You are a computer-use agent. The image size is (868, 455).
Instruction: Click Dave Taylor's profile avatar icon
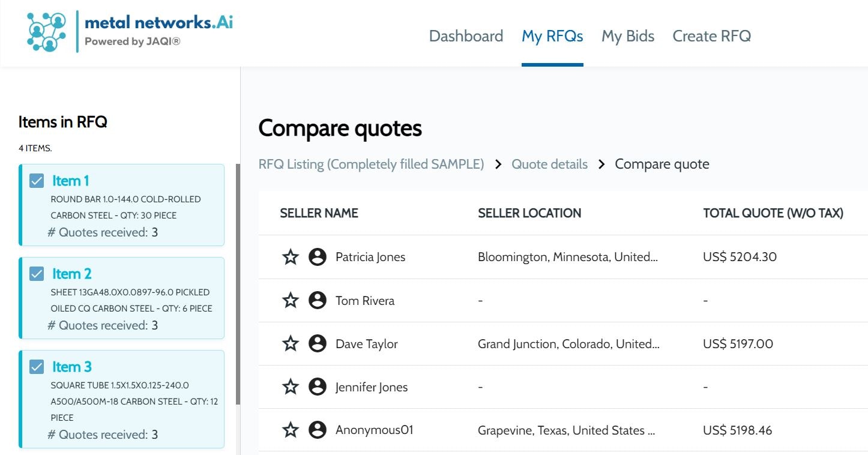pyautogui.click(x=318, y=344)
